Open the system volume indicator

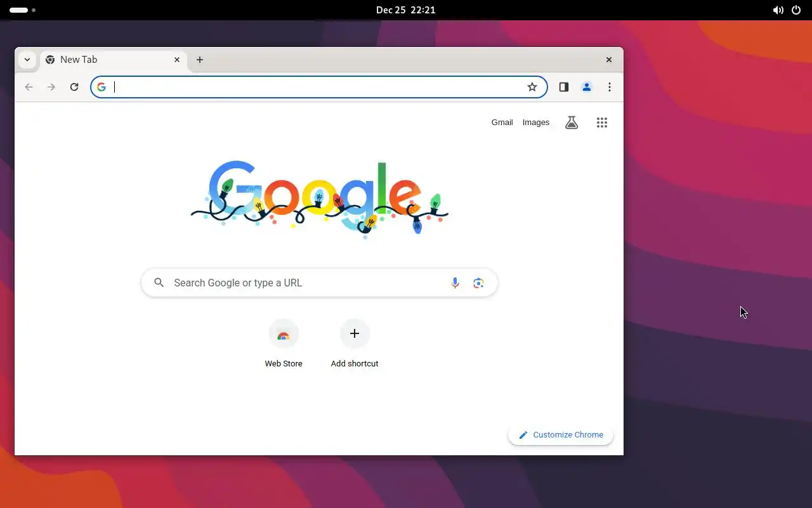click(x=778, y=10)
